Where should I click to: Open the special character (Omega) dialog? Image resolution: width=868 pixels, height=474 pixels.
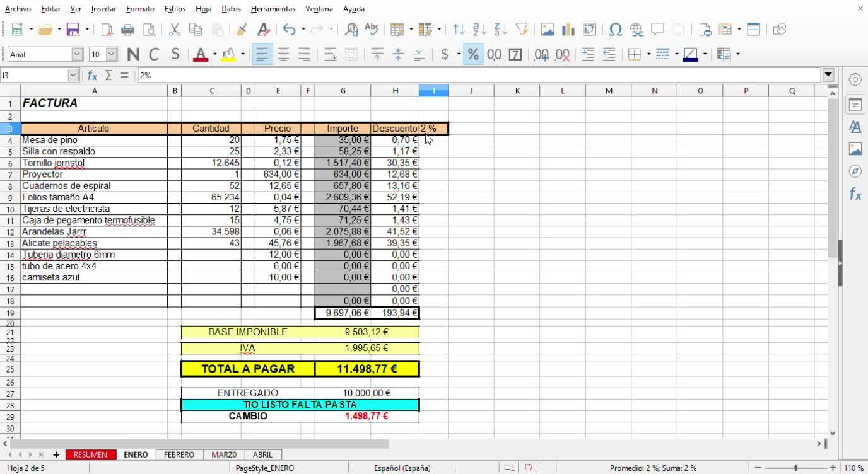(616, 30)
